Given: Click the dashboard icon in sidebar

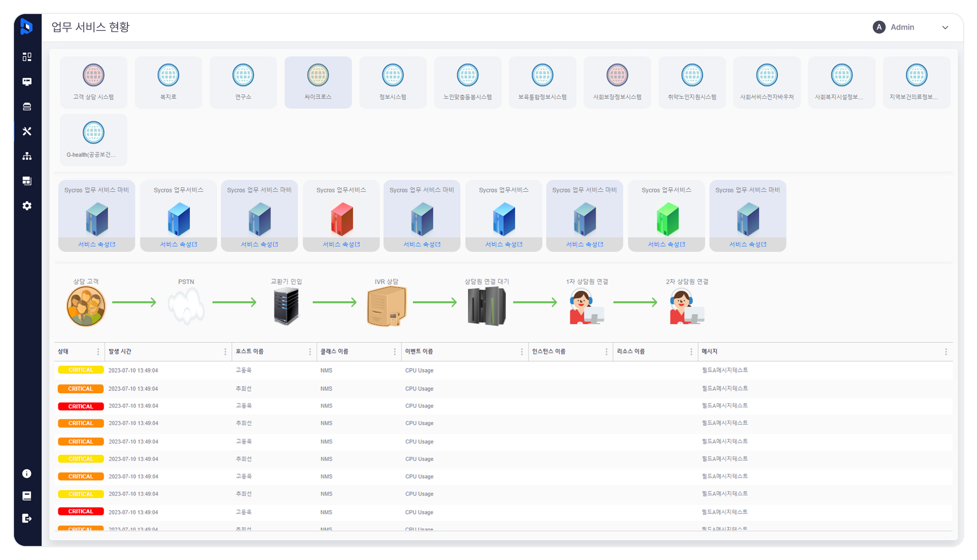Looking at the screenshot, I should [x=27, y=57].
